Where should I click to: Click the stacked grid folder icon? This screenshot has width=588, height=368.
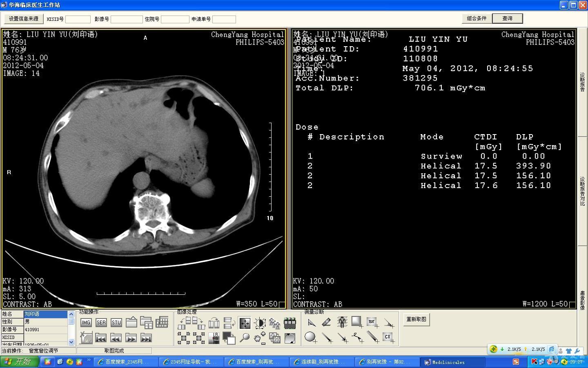point(162,323)
